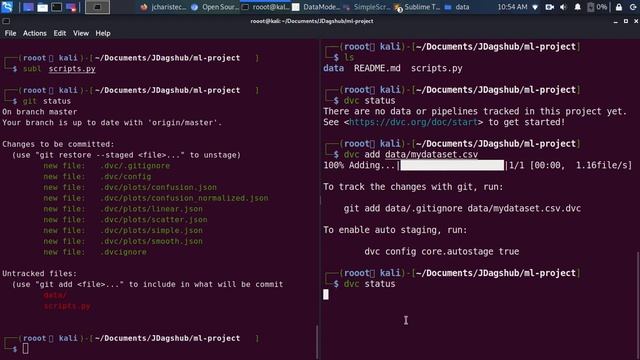Click the .dvc/.gitignore new file line
Viewport: 640px width, 360px height.
point(107,165)
